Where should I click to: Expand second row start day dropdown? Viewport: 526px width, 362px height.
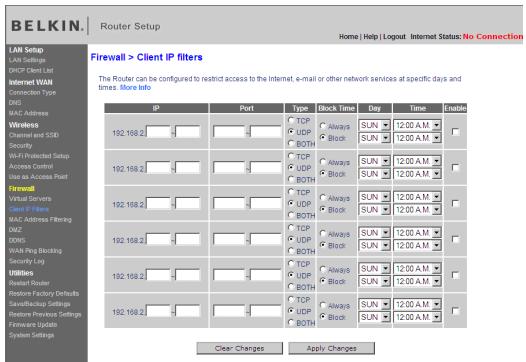tap(374, 161)
